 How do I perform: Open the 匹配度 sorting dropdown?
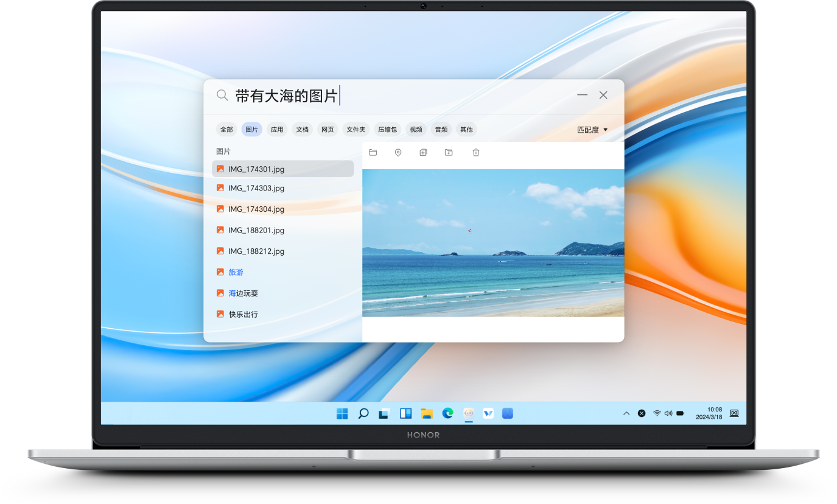[591, 129]
